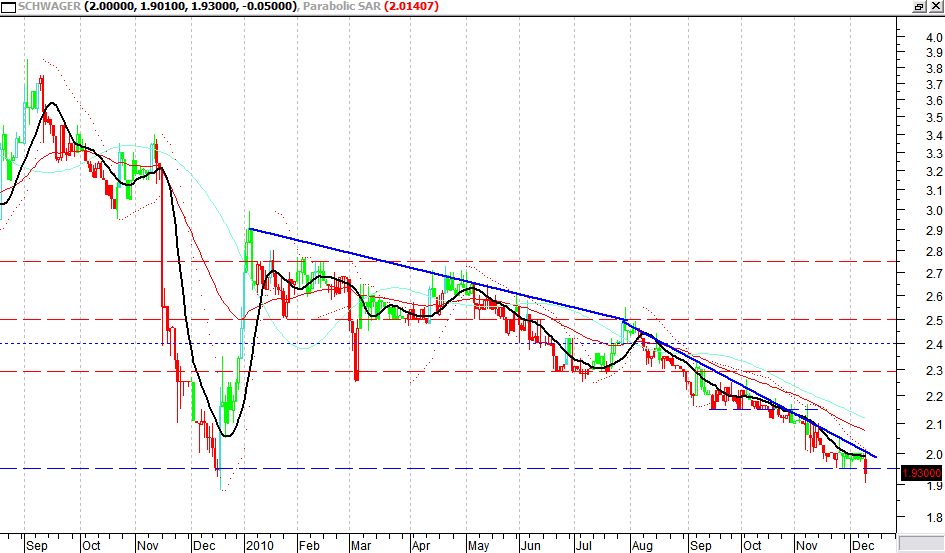Click the 2010 year label on time axis
Viewport: 945px width, 553px height.
coord(260,545)
